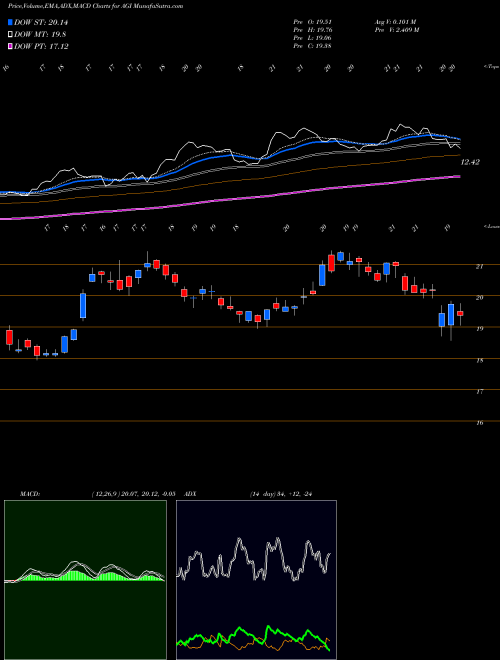Click the 'Pre L: 19.06' low value

pyautogui.click(x=313, y=37)
